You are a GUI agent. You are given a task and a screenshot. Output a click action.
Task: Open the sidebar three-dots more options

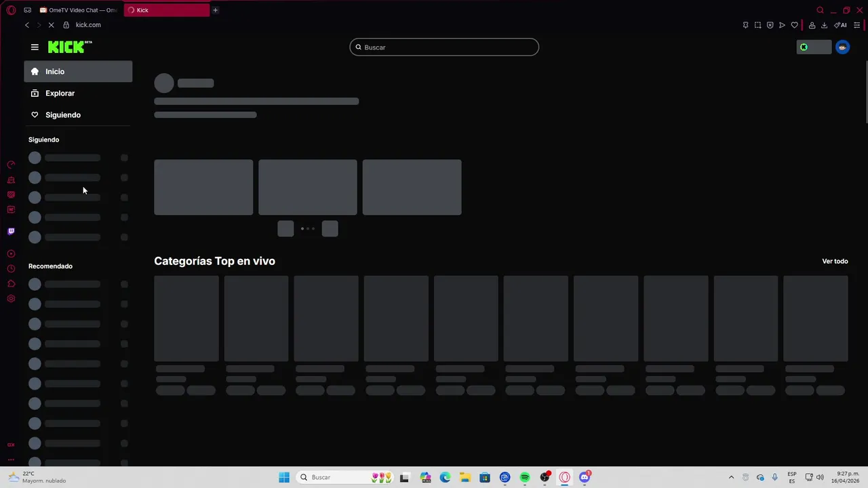[x=11, y=460]
